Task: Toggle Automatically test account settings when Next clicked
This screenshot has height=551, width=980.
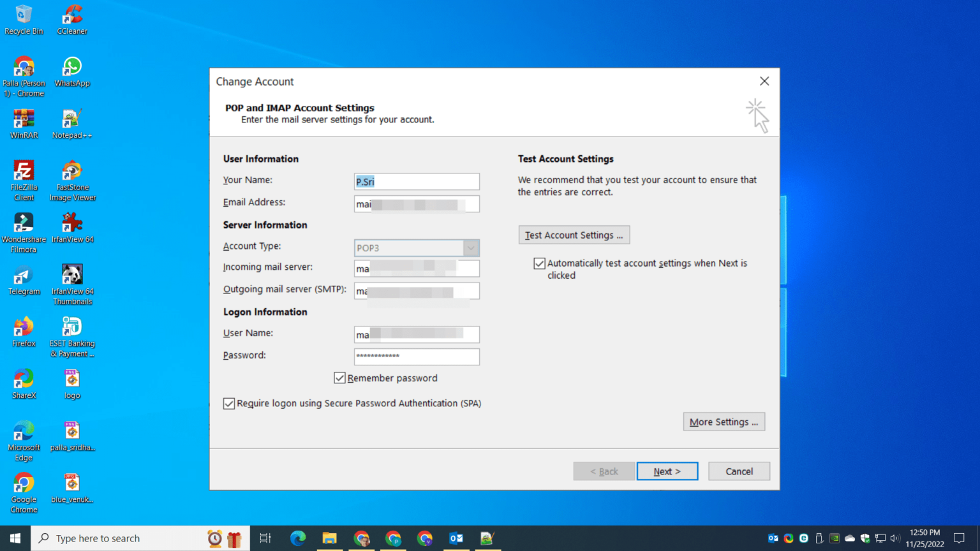Action: (x=539, y=263)
